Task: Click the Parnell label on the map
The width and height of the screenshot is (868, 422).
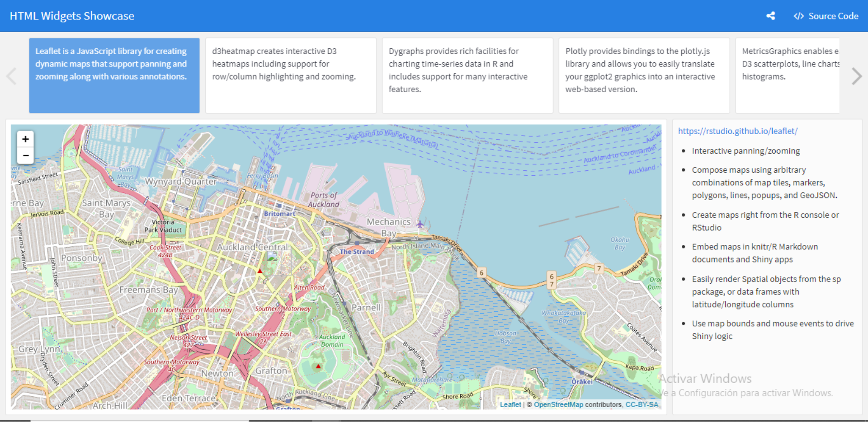Action: 366,308
